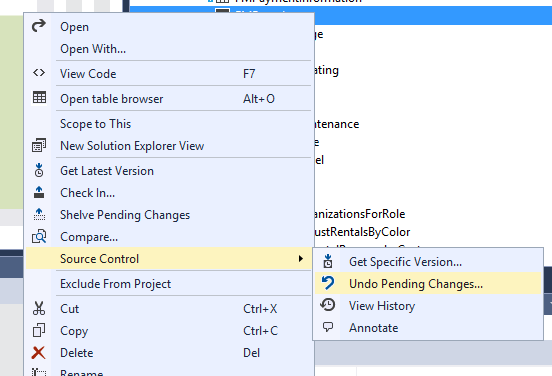Click the Undo Pending Changes arrow icon
Image resolution: width=552 pixels, height=376 pixels.
328,283
